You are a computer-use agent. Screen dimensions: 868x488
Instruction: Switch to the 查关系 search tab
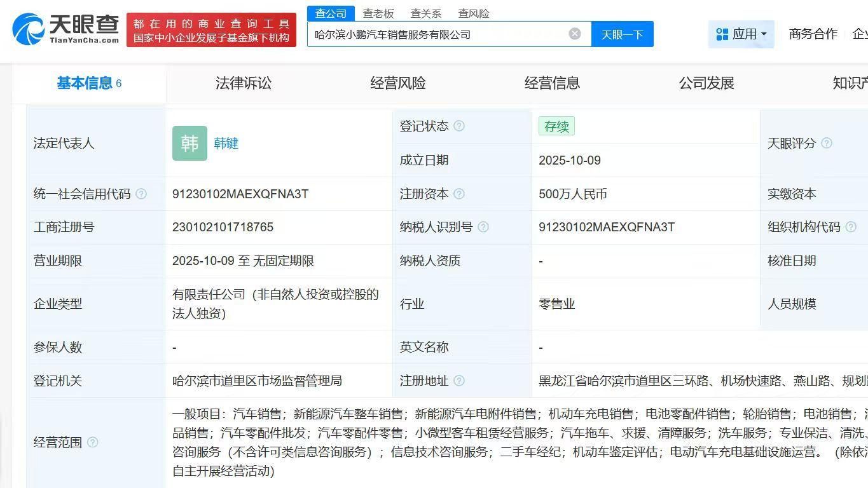tap(426, 13)
